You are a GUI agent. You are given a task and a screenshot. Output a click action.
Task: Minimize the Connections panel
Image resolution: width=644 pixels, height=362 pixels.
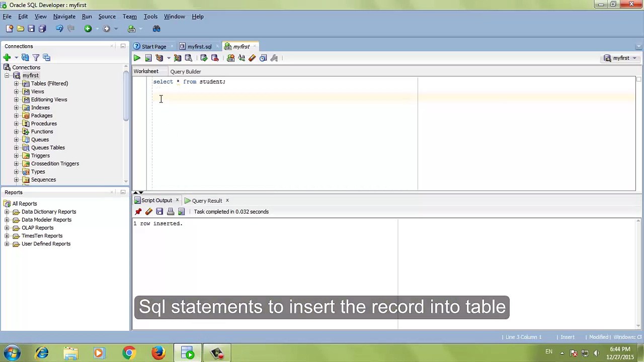(x=123, y=46)
